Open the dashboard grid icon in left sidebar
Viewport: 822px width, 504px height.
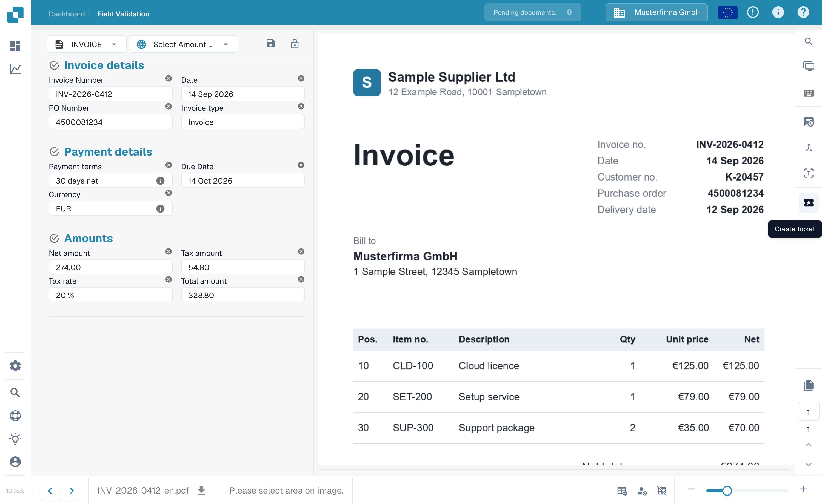[15, 46]
